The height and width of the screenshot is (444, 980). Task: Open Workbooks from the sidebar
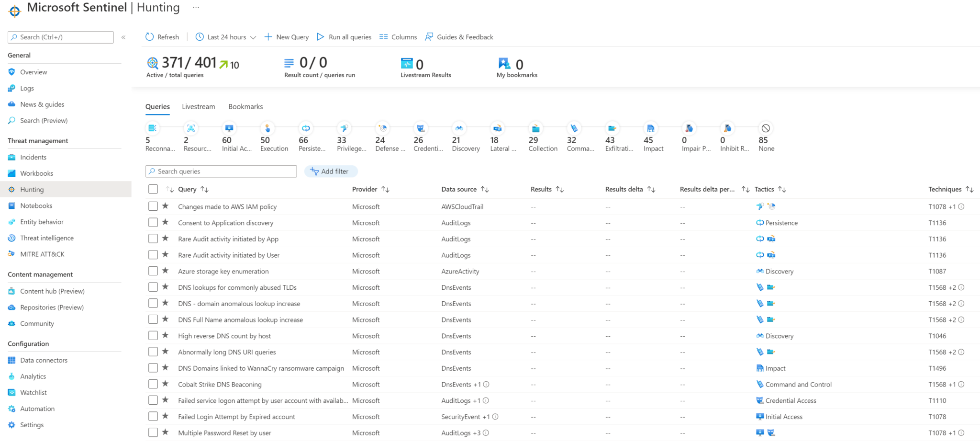click(36, 173)
